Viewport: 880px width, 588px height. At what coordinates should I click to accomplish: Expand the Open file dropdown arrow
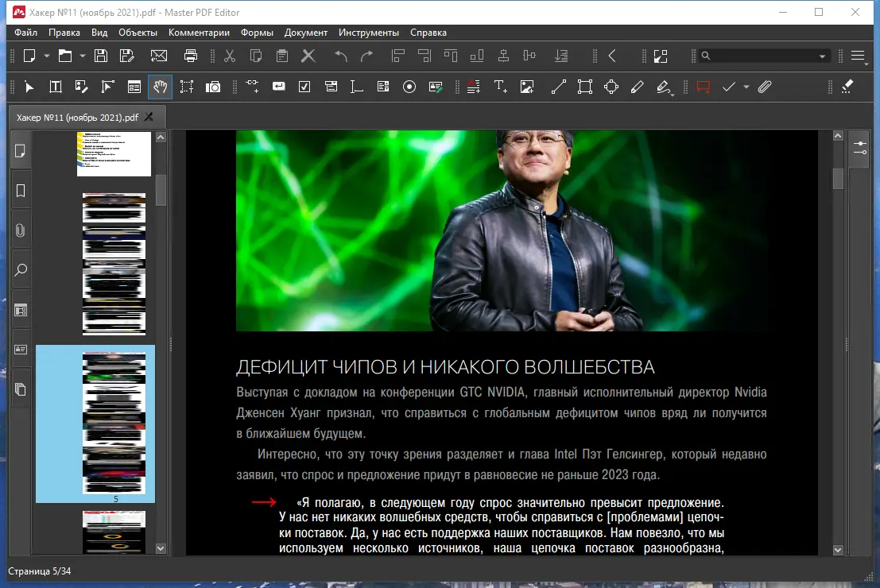pos(82,56)
